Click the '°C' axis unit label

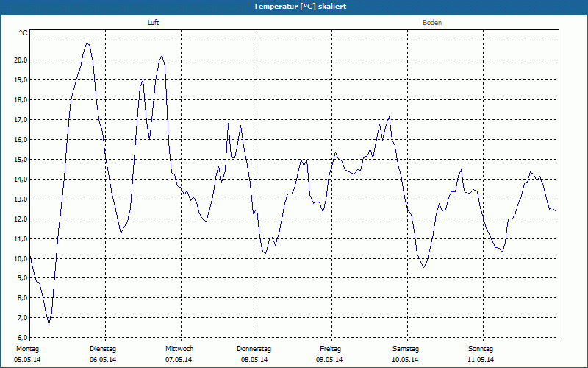tap(24, 33)
